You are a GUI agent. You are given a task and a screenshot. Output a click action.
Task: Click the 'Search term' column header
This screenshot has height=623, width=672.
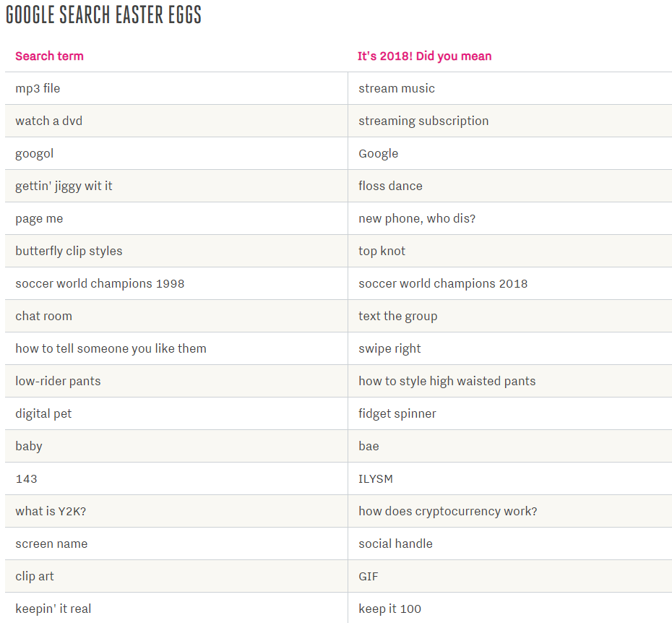(49, 56)
